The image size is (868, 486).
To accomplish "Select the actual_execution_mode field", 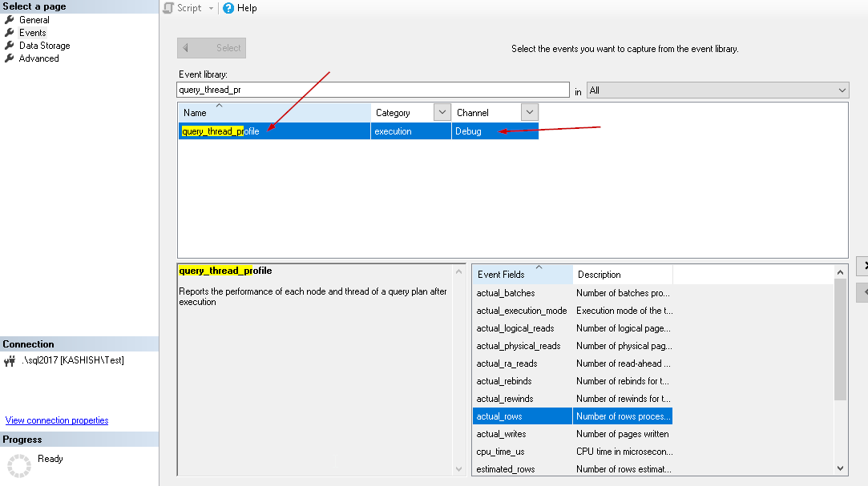I will coord(522,311).
